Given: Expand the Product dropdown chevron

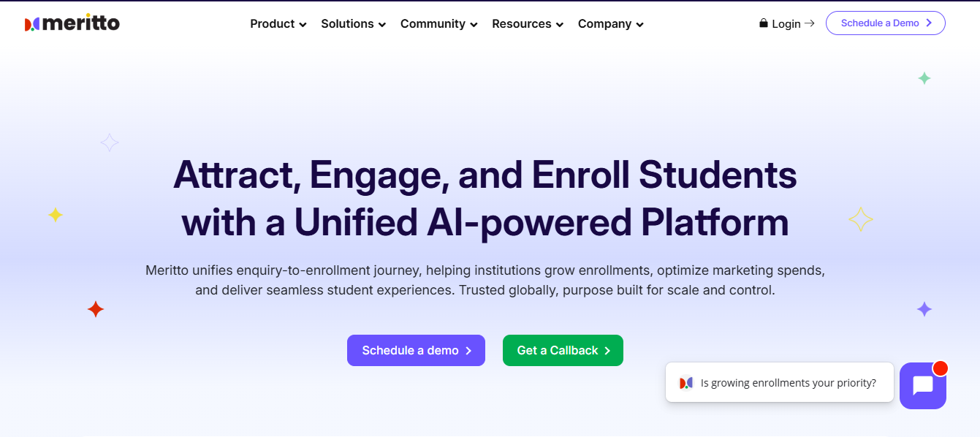Looking at the screenshot, I should coord(303,25).
